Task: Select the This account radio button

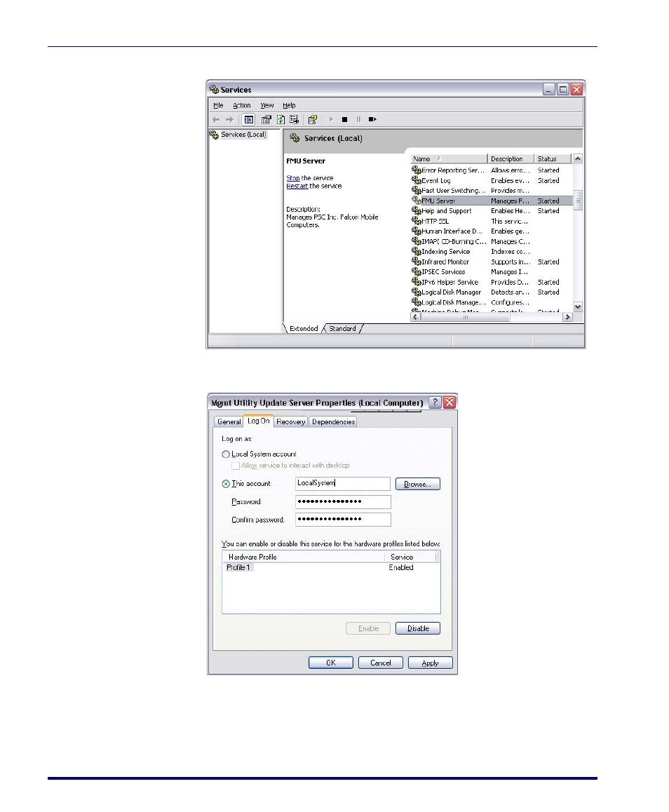Action: 226,484
